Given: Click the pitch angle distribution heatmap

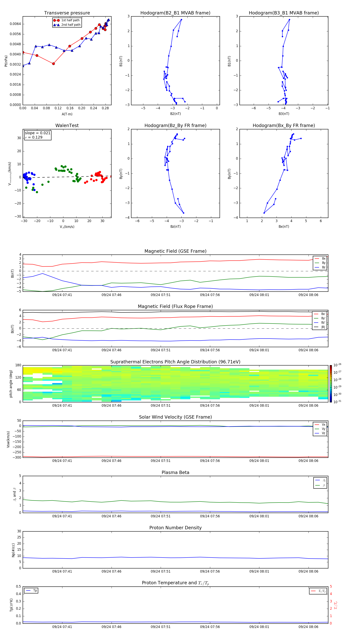Looking at the screenshot, I should 175,383.
